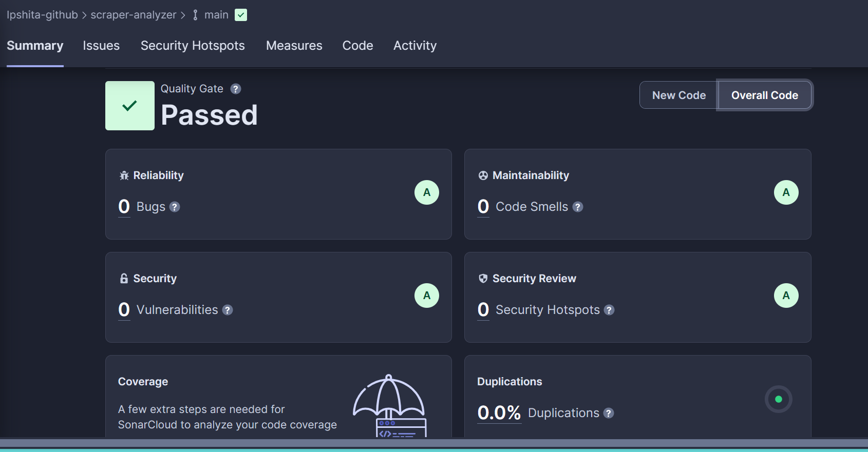Switch to New Code view
The image size is (868, 452).
(x=679, y=95)
